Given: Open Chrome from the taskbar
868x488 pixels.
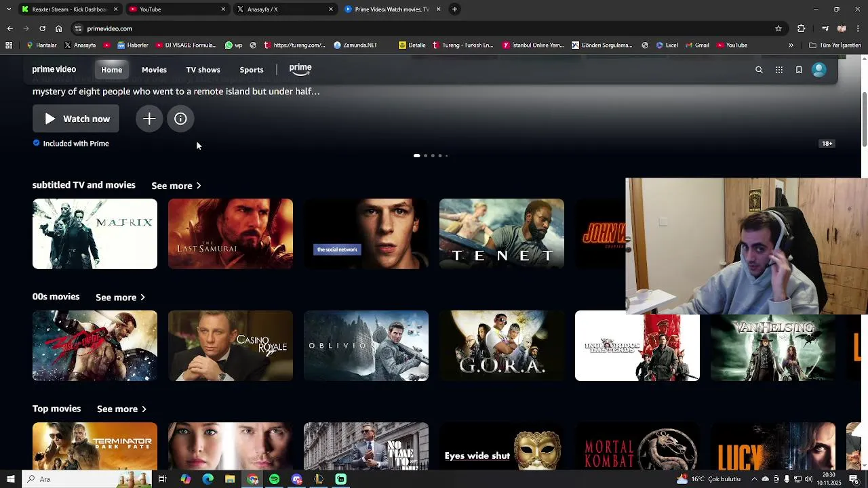Looking at the screenshot, I should pyautogui.click(x=252, y=479).
